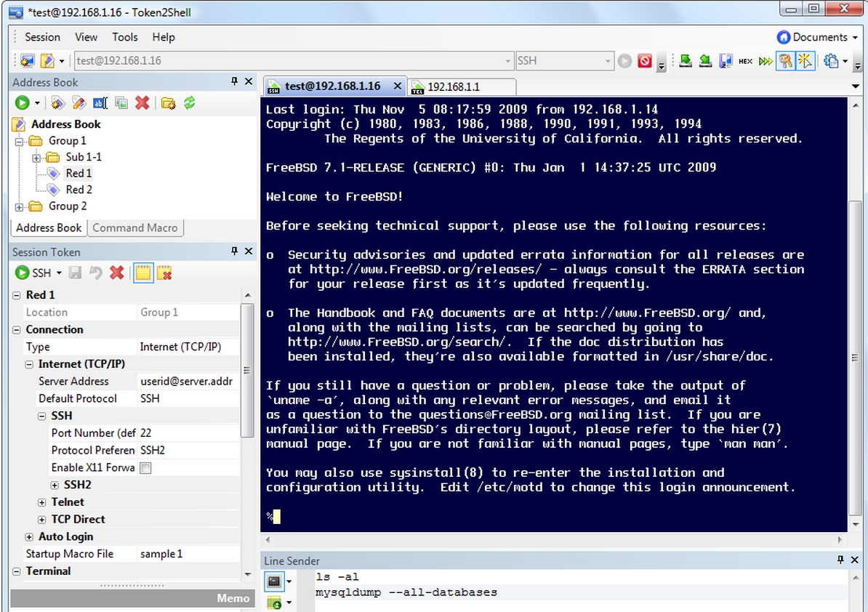The width and height of the screenshot is (868, 612).
Task: Click the greyed-out connect play icon beside the SSH box
Action: tap(624, 60)
